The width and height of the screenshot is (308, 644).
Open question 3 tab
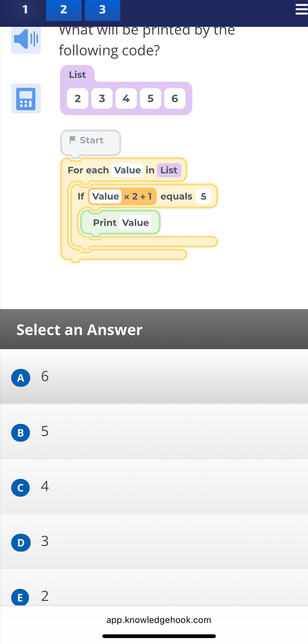click(102, 10)
